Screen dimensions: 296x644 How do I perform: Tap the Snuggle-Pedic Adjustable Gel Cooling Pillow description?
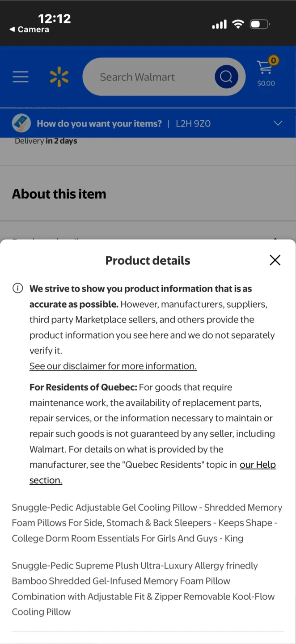pyautogui.click(x=147, y=523)
